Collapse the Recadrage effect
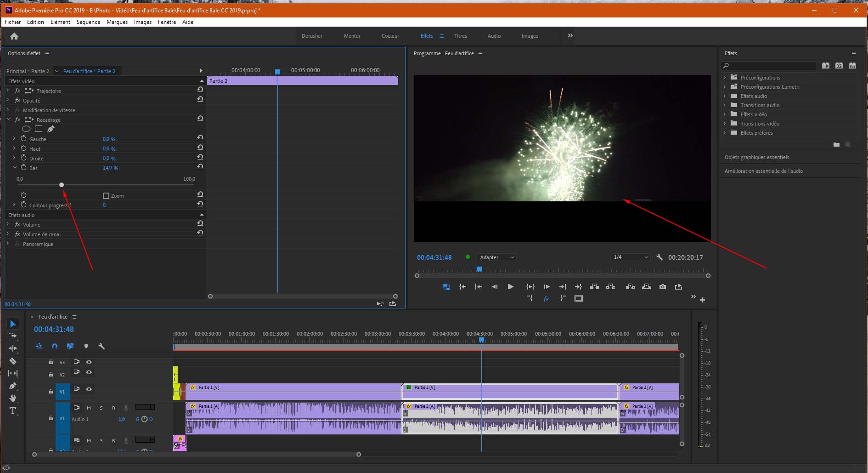The height and width of the screenshot is (473, 868). tap(8, 120)
